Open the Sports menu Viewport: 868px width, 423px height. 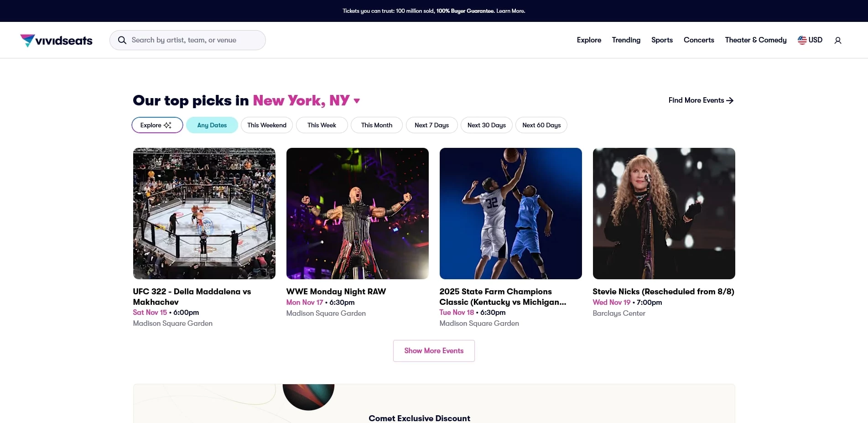[662, 40]
